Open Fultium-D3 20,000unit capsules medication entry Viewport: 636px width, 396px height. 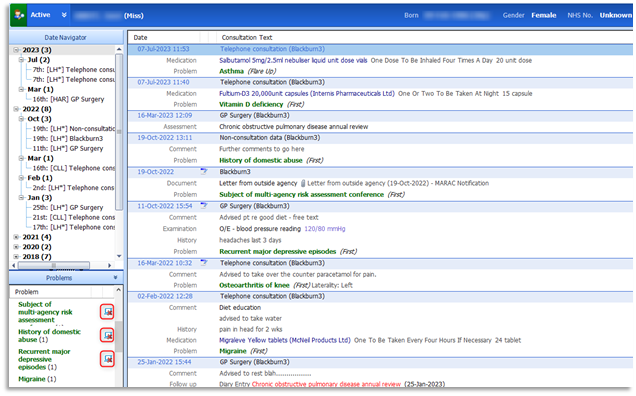(x=307, y=94)
